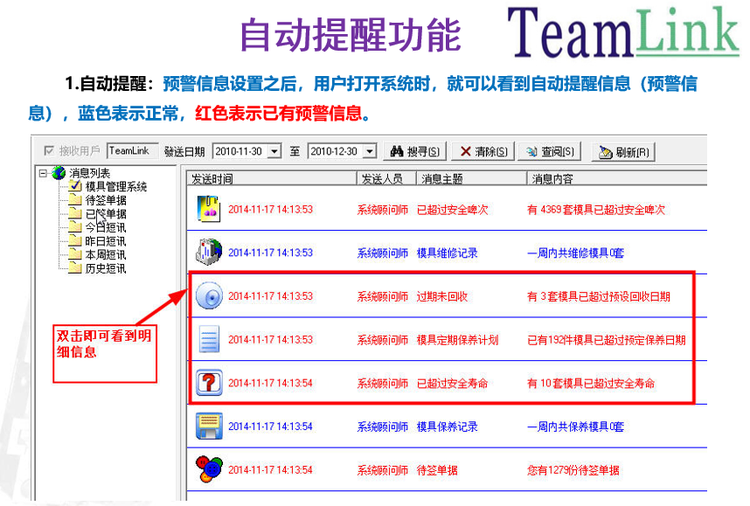Click the 清除(S) clear button
The width and height of the screenshot is (750, 506).
(483, 152)
